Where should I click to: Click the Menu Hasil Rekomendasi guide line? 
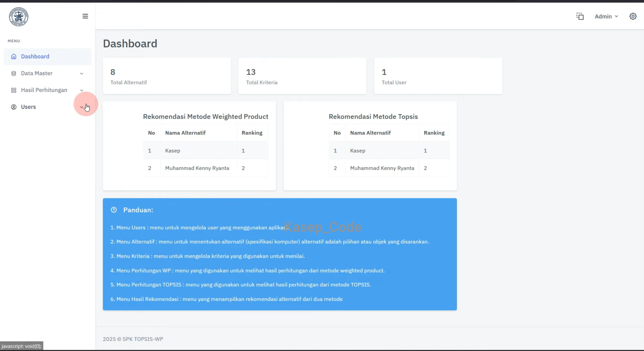pos(227,299)
